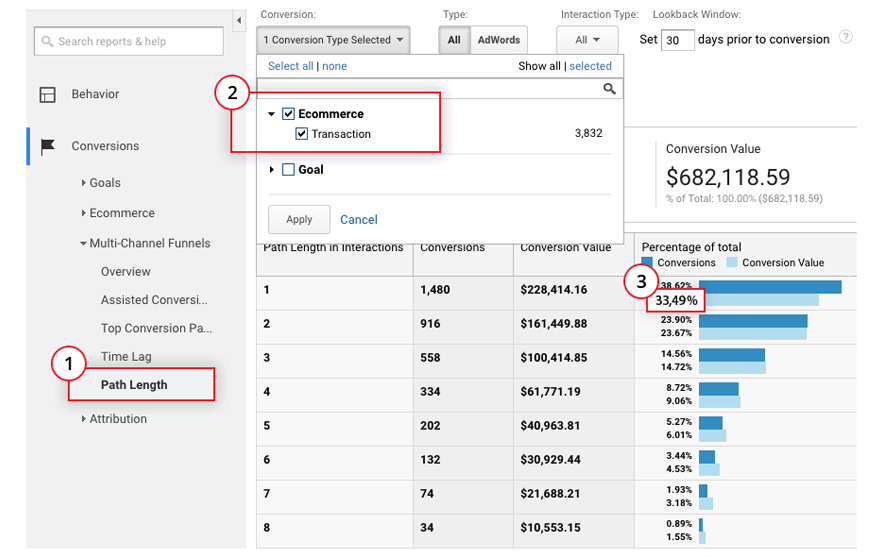Collapse the sidebar with the arrow handle
883x557 pixels.
point(239,21)
